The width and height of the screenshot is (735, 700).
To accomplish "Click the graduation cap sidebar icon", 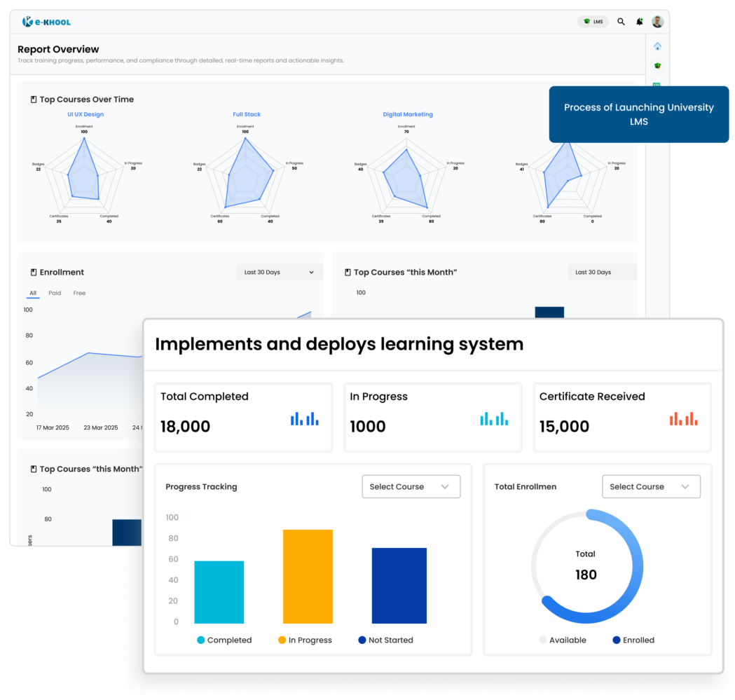I will tap(657, 66).
